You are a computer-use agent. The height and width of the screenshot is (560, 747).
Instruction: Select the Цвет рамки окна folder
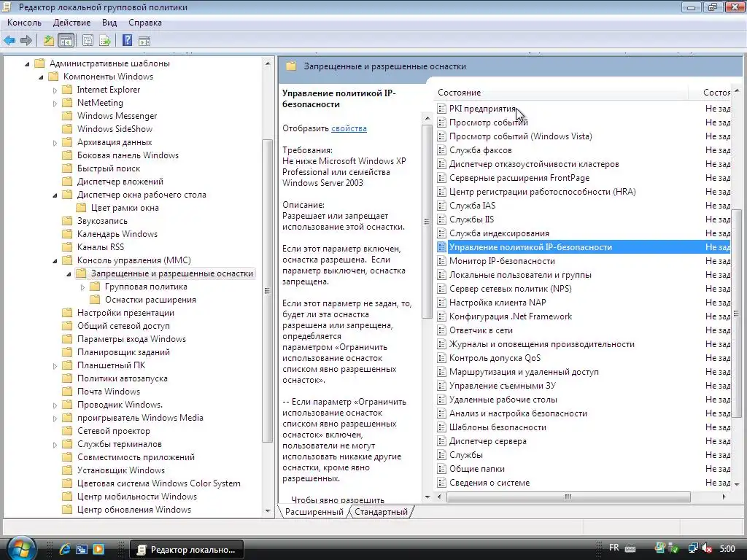pos(125,208)
